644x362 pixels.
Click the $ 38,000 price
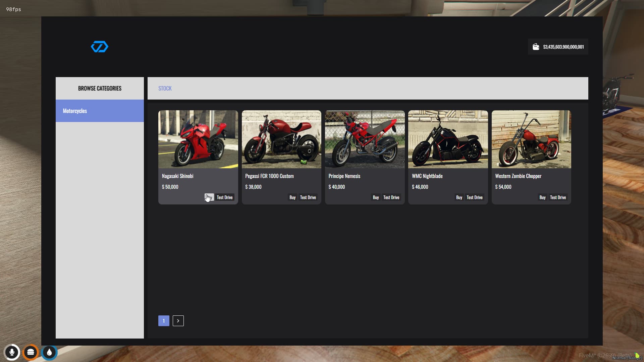(x=253, y=187)
